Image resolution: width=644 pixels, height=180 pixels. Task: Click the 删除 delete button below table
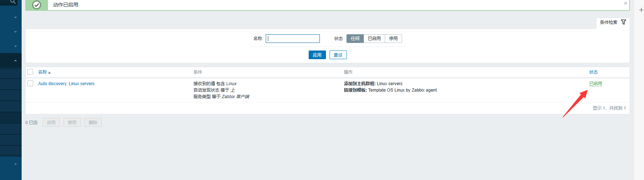[93, 122]
